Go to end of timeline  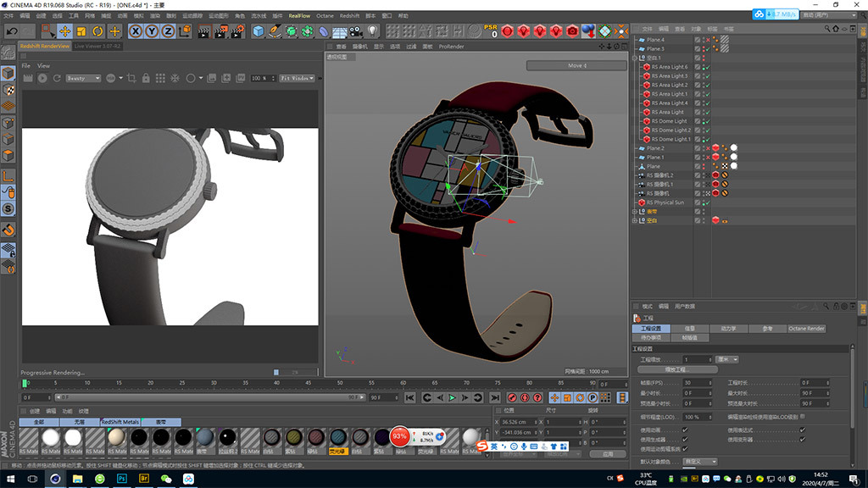[495, 398]
